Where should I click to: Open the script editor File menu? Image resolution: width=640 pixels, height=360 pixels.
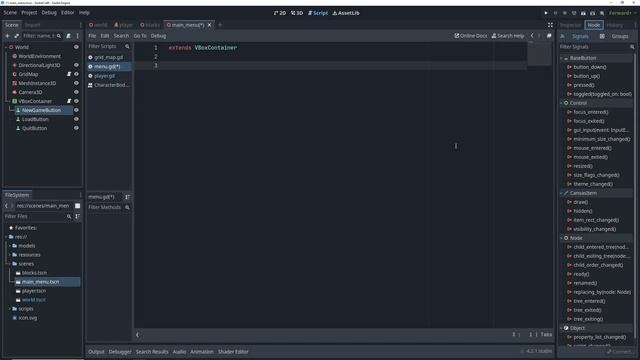click(92, 36)
